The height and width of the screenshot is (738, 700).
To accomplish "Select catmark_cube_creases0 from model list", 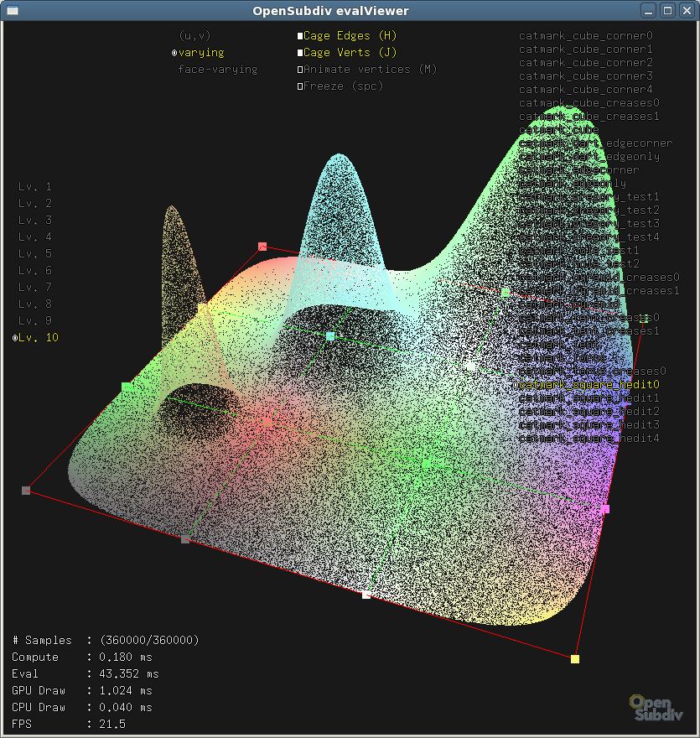I will point(589,103).
